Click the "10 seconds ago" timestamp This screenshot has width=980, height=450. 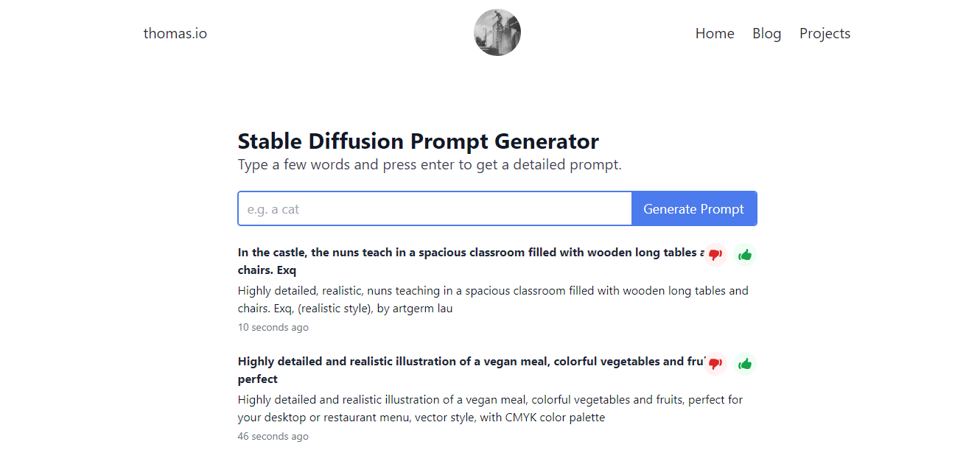pos(273,327)
